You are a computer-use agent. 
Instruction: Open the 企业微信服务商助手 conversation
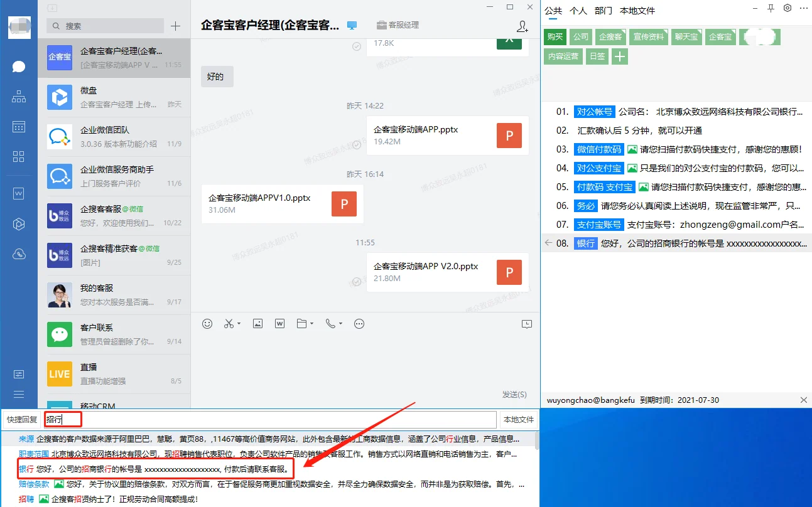click(x=114, y=176)
